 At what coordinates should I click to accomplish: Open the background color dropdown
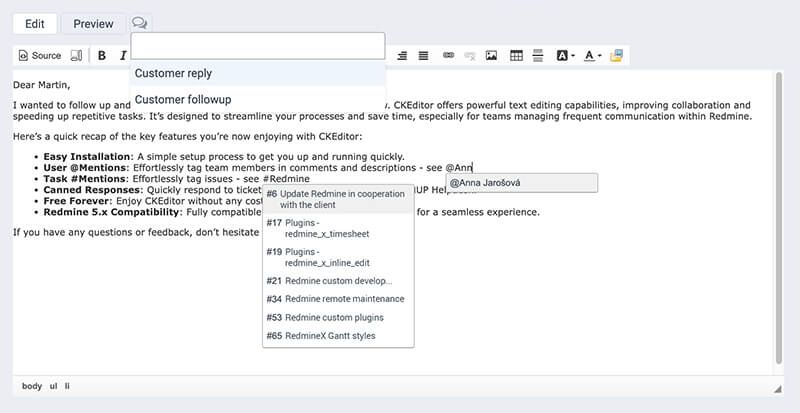(x=565, y=56)
